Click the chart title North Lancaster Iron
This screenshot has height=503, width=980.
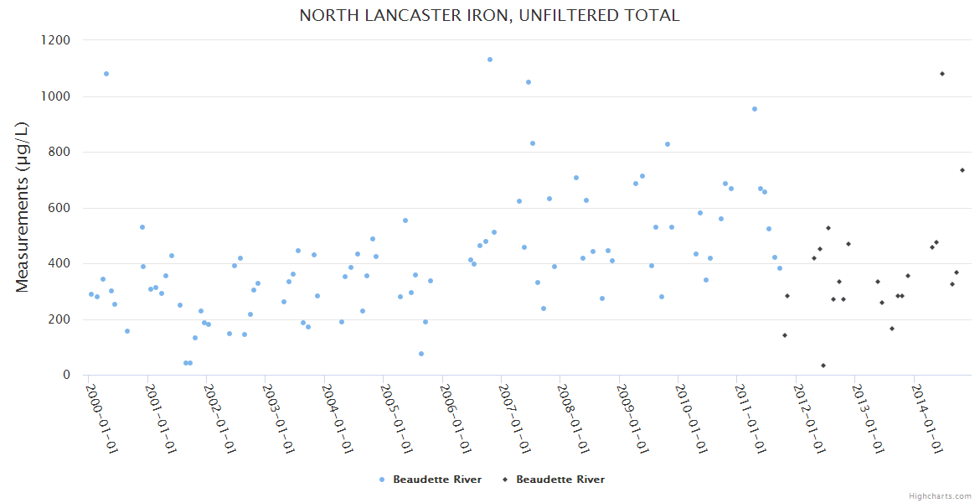(489, 16)
